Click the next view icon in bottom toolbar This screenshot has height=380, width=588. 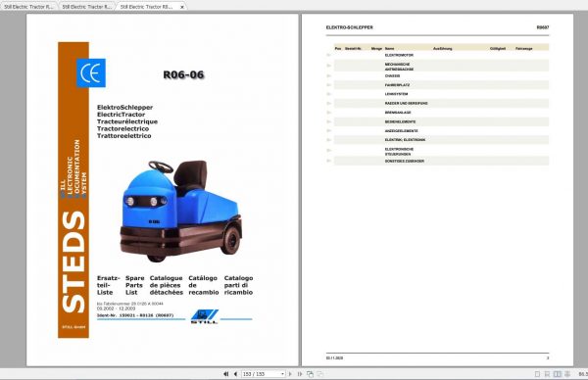pos(319,374)
